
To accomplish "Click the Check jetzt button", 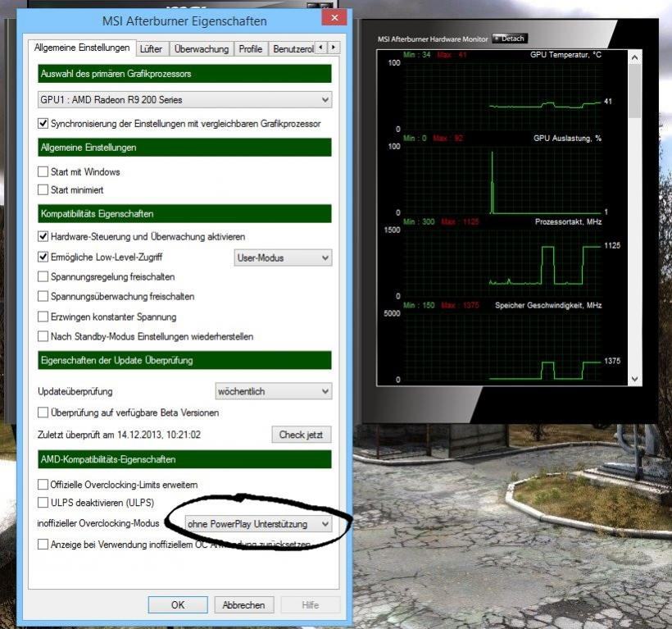I will 302,435.
